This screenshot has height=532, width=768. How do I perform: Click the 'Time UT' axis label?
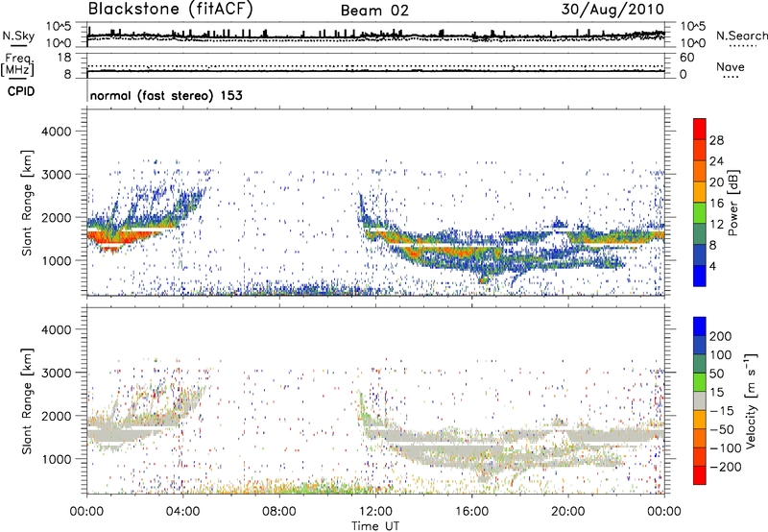point(375,526)
